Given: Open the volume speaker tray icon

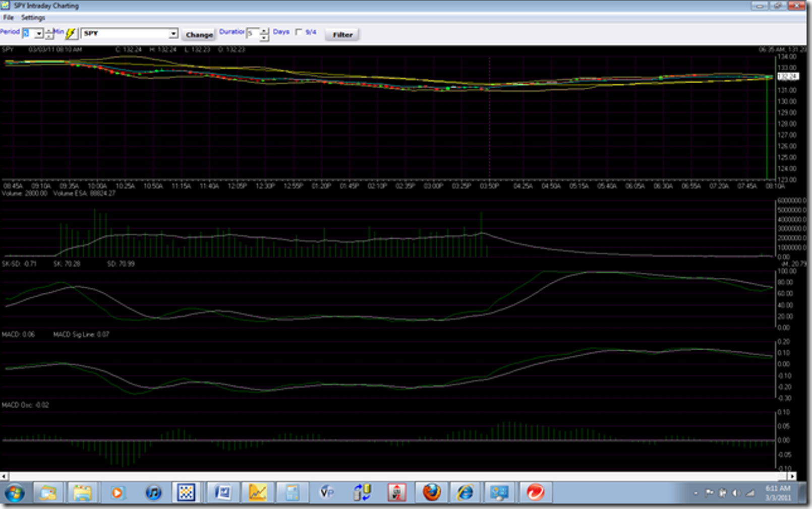Looking at the screenshot, I should tap(735, 493).
